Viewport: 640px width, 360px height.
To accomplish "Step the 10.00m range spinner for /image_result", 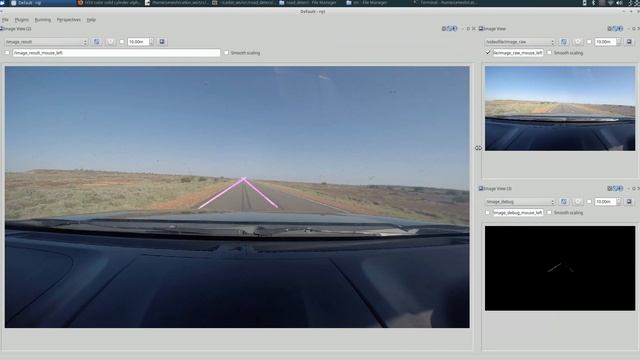I will 151,42.
